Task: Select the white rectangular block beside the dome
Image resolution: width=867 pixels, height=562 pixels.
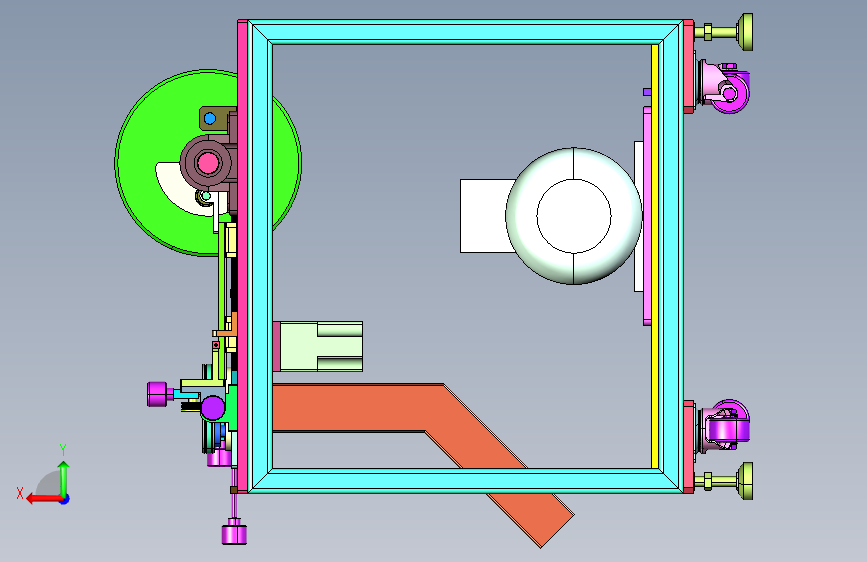Action: (x=485, y=216)
